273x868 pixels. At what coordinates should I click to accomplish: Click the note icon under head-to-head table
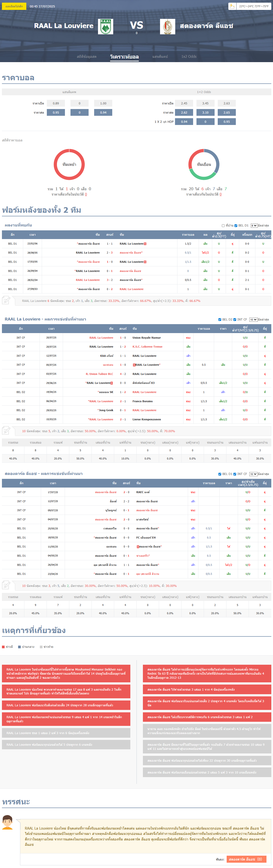[x=6, y=300]
